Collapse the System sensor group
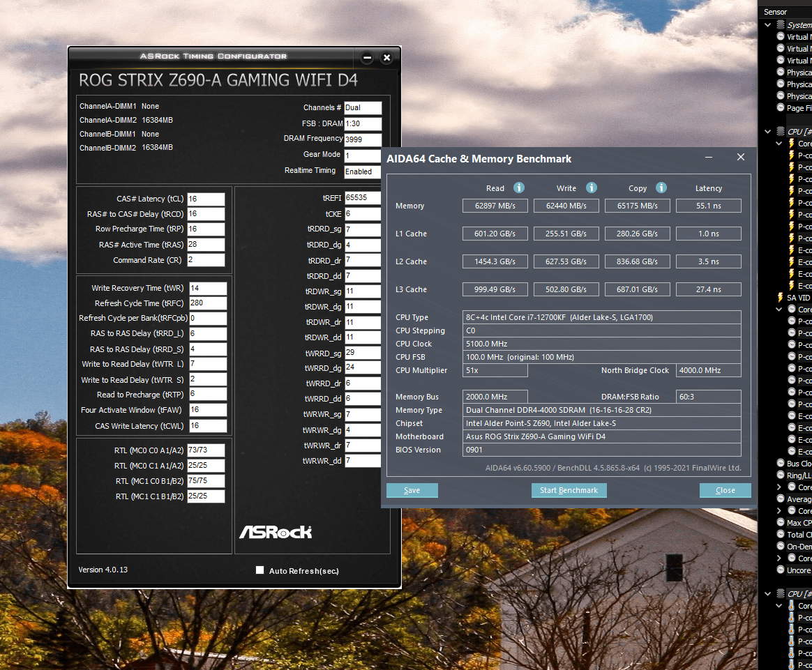The width and height of the screenshot is (812, 670). tap(768, 25)
